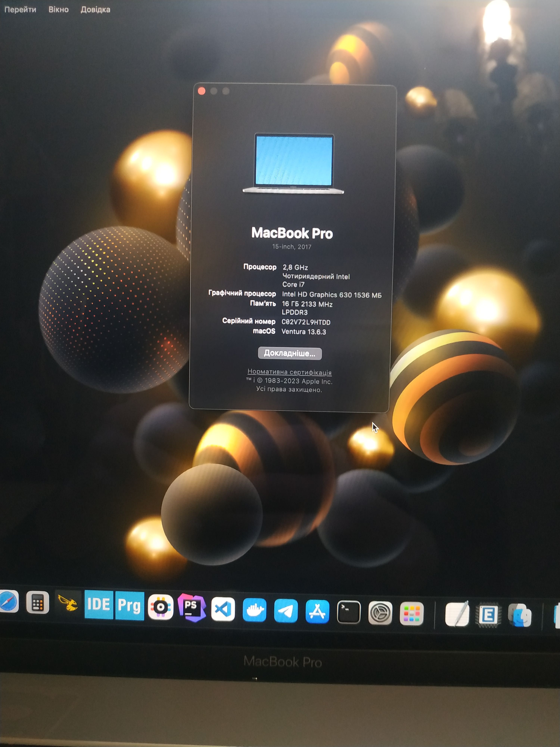
Task: Click the 16 ГБ 2133 MHz memory value
Action: coord(307,304)
